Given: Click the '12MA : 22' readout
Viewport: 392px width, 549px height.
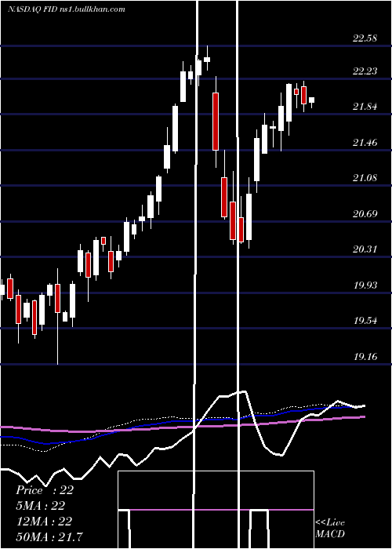Looking at the screenshot, I should point(44,522).
